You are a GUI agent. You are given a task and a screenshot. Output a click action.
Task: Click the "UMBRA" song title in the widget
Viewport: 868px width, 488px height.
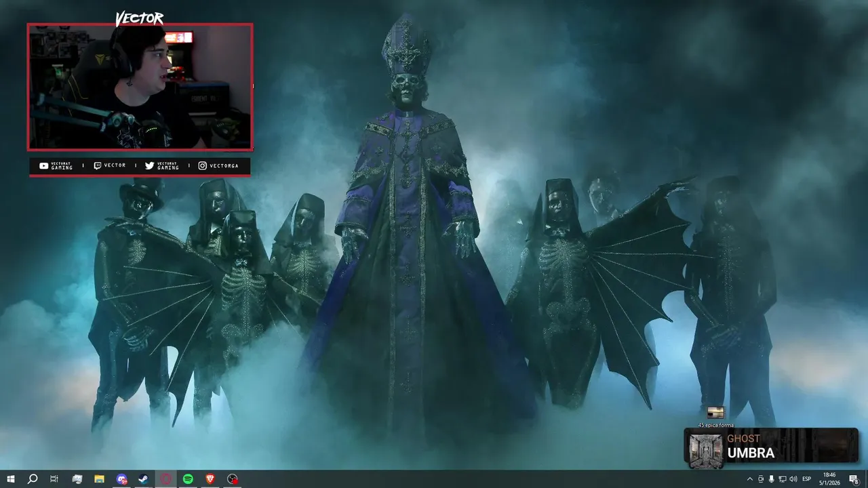click(x=751, y=453)
